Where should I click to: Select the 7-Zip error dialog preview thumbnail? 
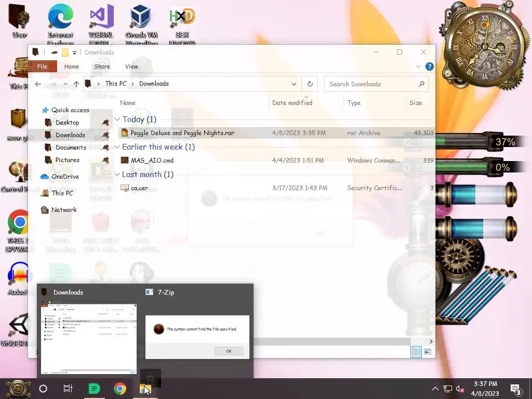click(197, 337)
